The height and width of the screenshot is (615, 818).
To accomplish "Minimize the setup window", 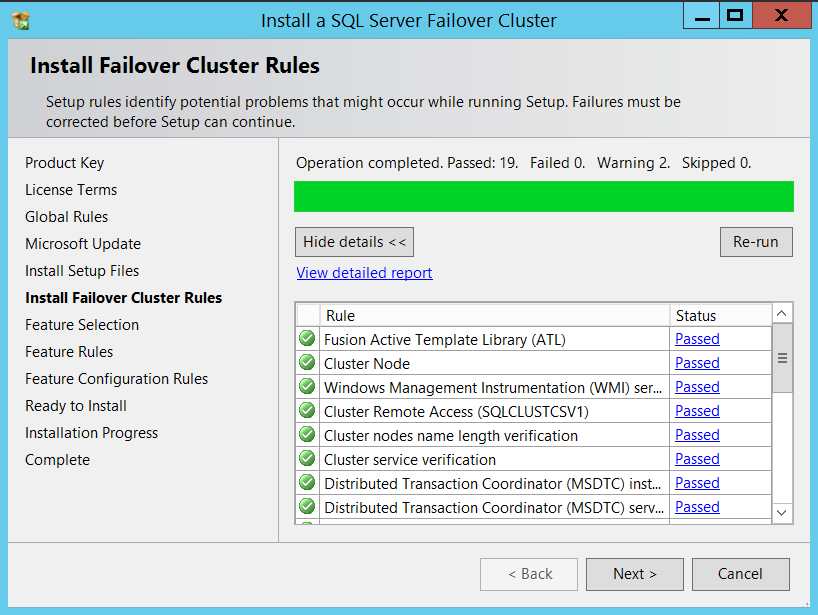I will click(x=702, y=15).
